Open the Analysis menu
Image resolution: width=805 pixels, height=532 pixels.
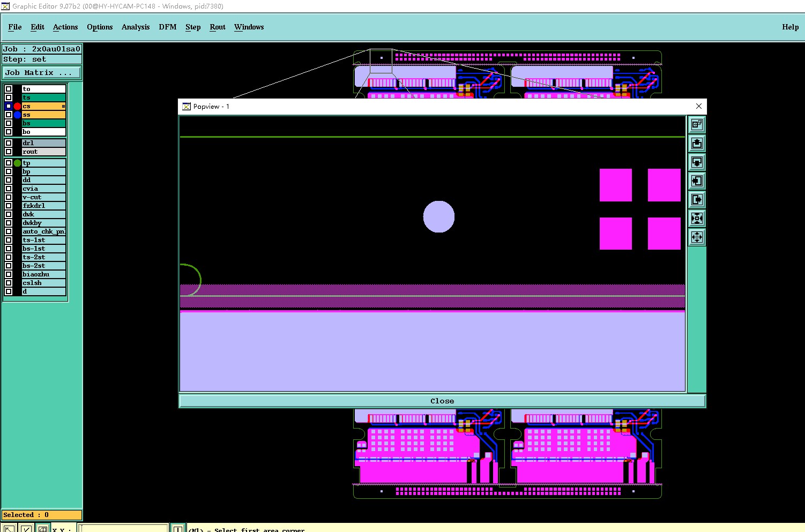click(x=136, y=27)
